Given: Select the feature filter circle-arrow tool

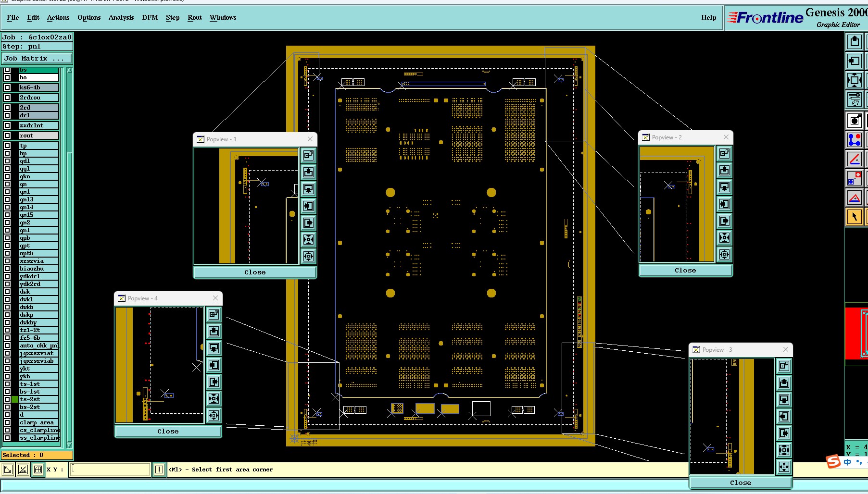Looking at the screenshot, I should point(855,121).
